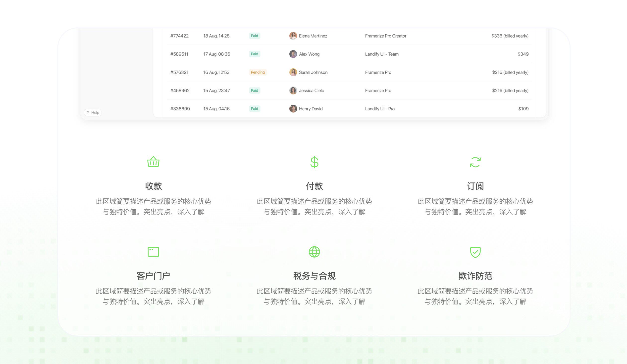Click the Landify UI - Team product
Viewport: 627px width, 364px height.
(382, 54)
